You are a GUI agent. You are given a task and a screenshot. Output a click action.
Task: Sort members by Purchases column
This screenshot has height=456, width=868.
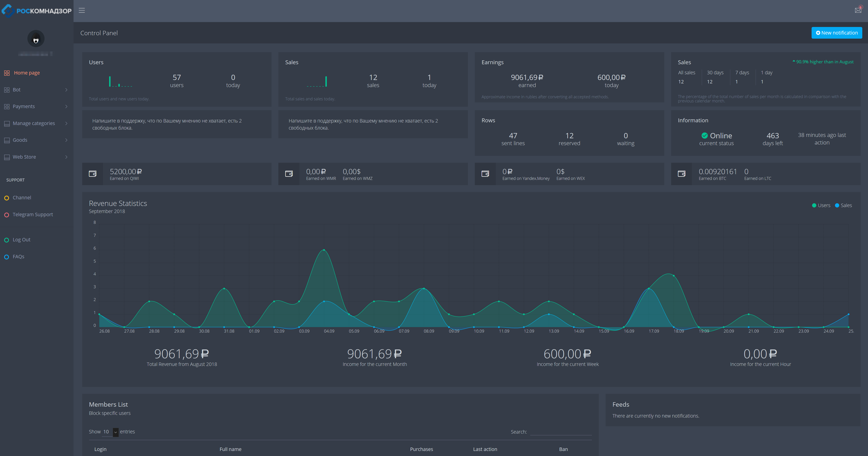(x=421, y=449)
